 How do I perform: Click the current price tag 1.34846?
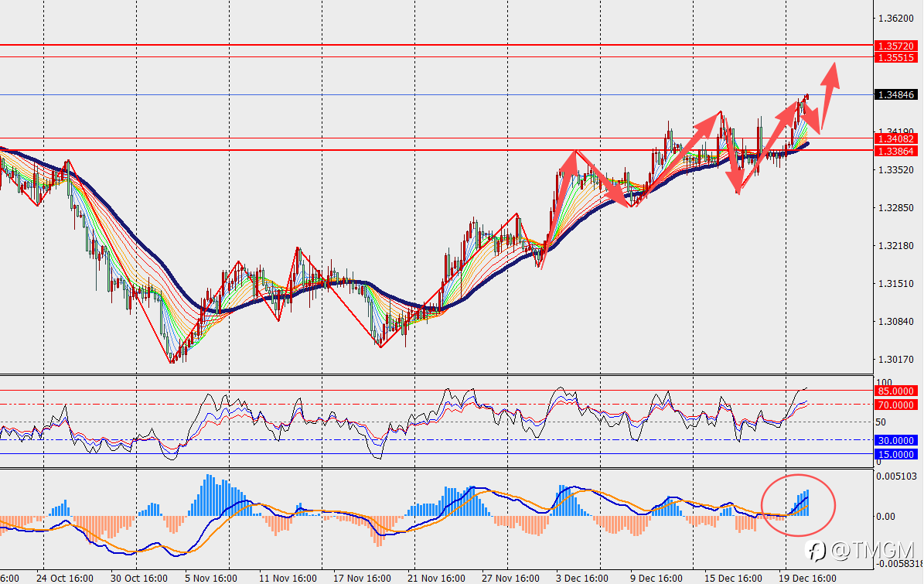895,95
